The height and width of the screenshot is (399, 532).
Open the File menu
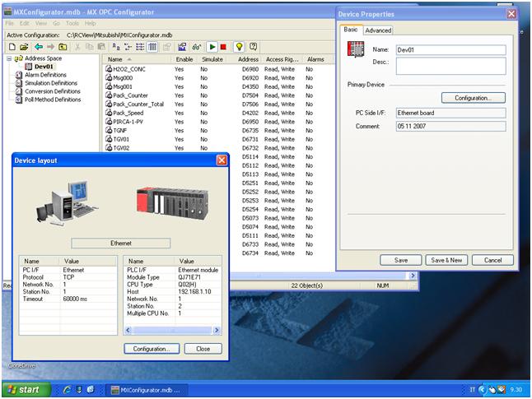(x=10, y=23)
